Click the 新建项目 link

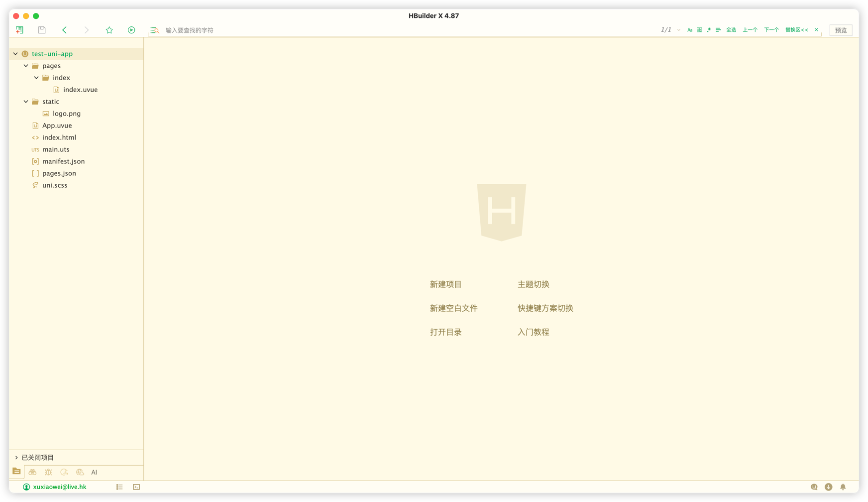click(445, 284)
